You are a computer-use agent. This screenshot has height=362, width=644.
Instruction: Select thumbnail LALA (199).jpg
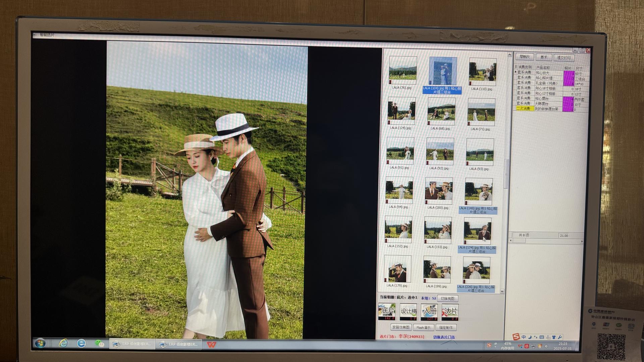coord(437,269)
